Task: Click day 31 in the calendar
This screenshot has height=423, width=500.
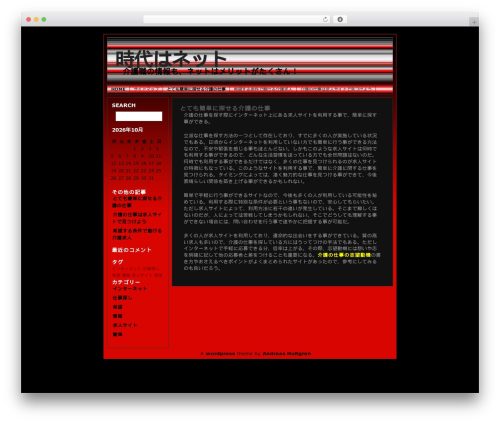Action: pos(151,178)
